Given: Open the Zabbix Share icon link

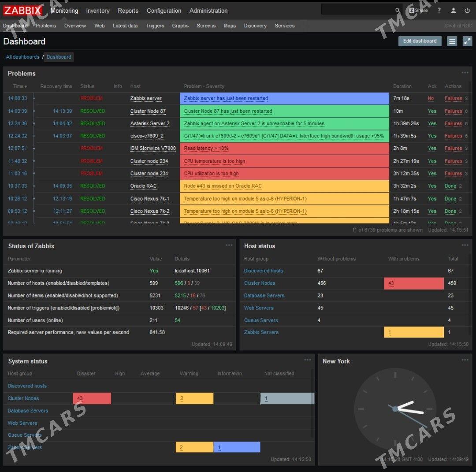Looking at the screenshot, I should click(418, 11).
